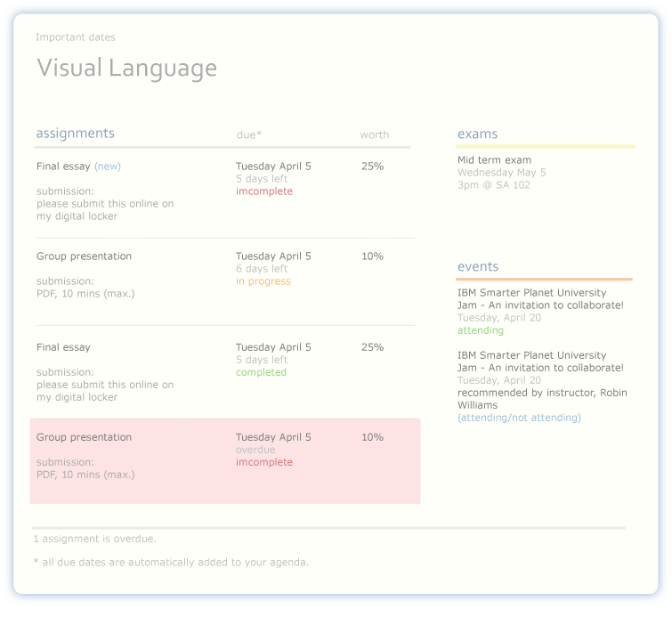Viewport: 672px width, 618px height.
Task: Open the overdue Group presentation in pink row
Action: tap(84, 437)
